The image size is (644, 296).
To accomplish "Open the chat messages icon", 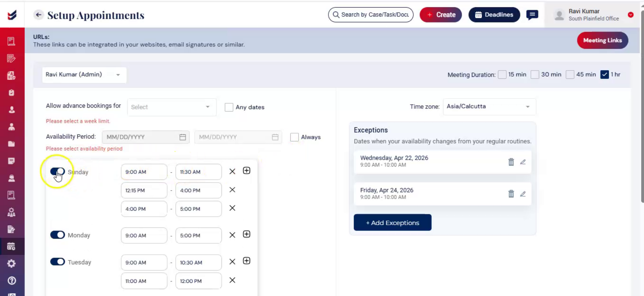I will pyautogui.click(x=532, y=15).
